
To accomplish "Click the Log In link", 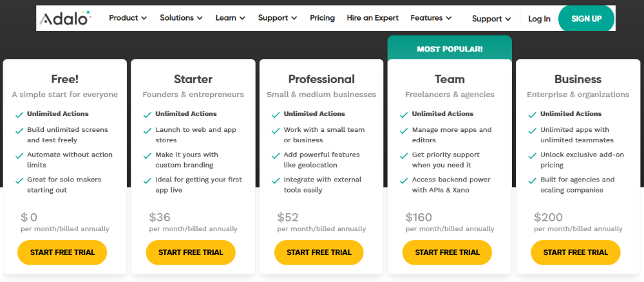I will pyautogui.click(x=539, y=19).
